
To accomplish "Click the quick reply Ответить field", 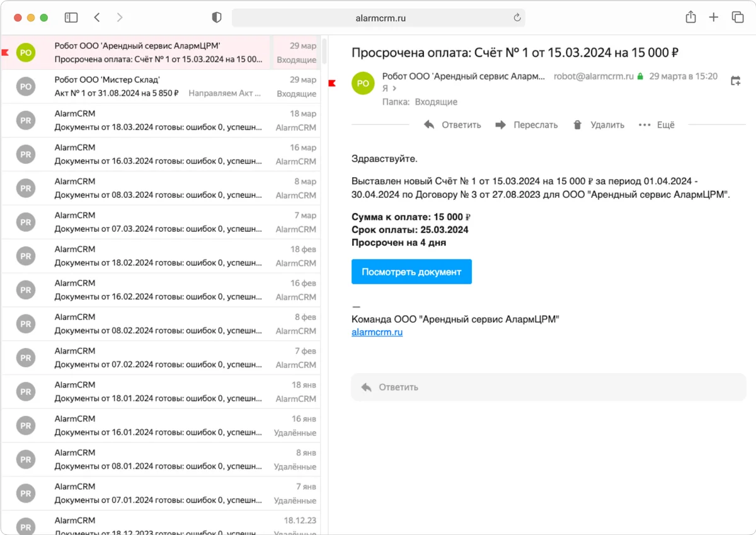I will [548, 387].
